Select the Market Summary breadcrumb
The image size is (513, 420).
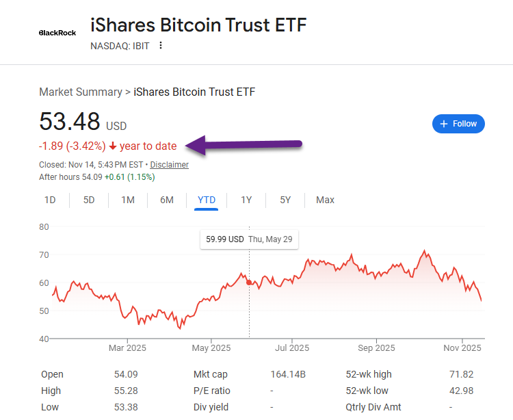tap(79, 92)
